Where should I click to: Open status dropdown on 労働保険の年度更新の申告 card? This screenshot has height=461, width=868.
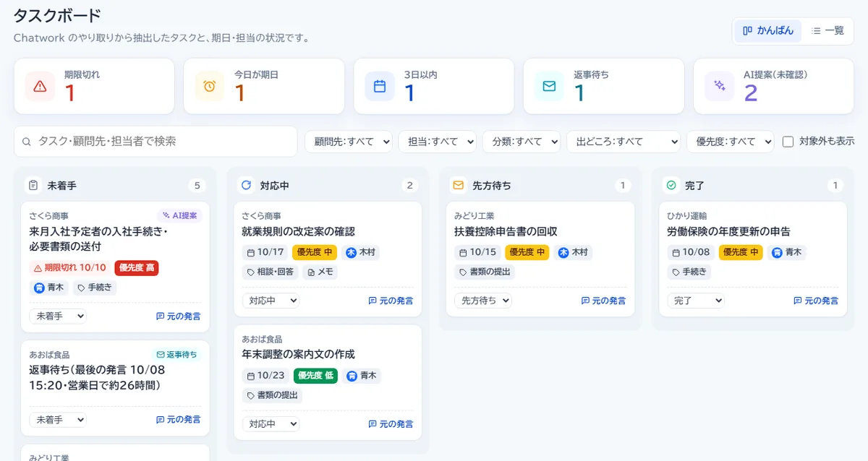pyautogui.click(x=696, y=301)
